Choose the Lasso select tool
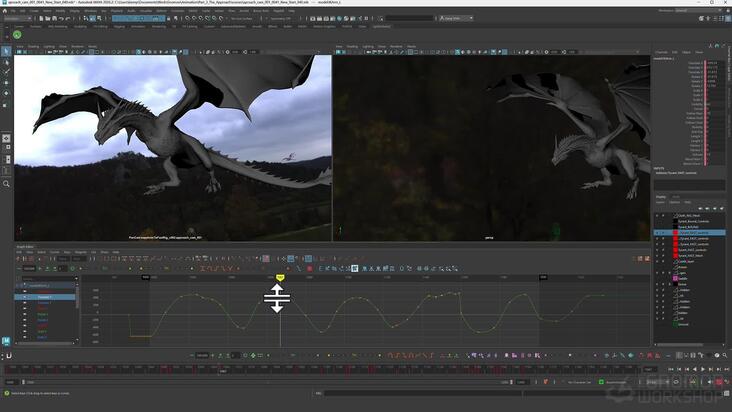 [x=6, y=62]
